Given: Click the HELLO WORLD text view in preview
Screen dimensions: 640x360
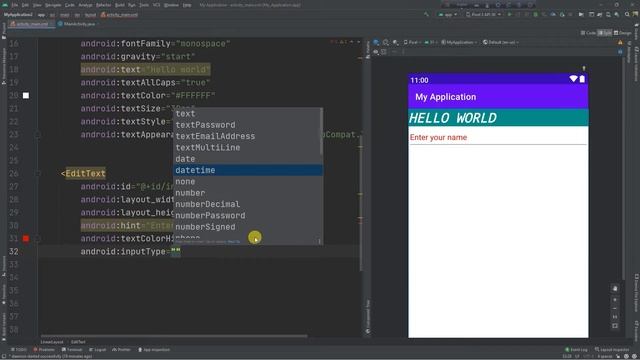Looking at the screenshot, I should click(498, 118).
